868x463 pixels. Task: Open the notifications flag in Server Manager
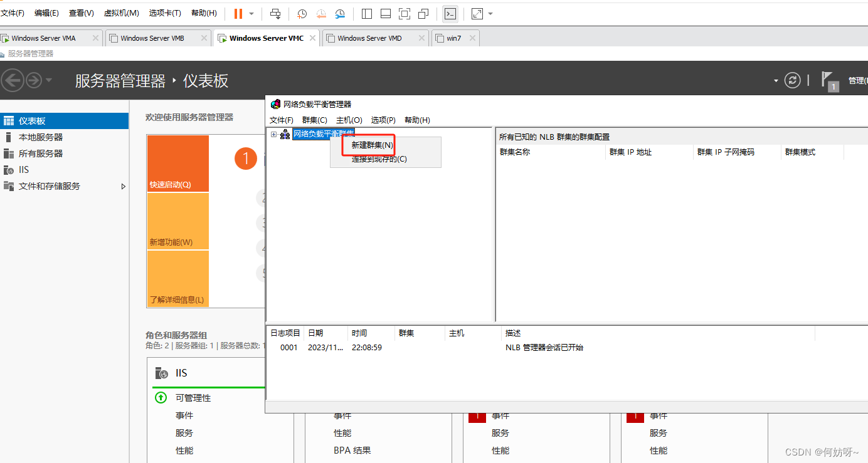829,80
